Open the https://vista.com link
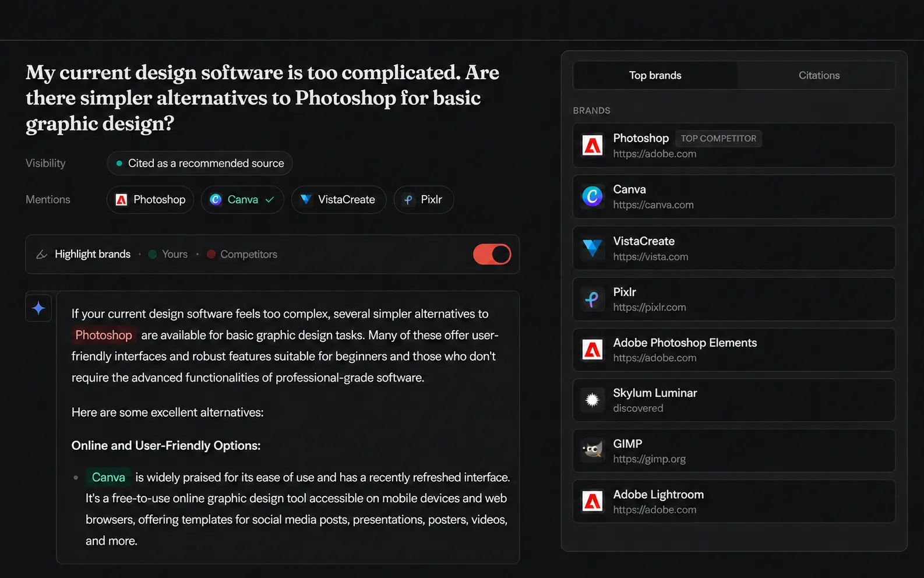 650,257
